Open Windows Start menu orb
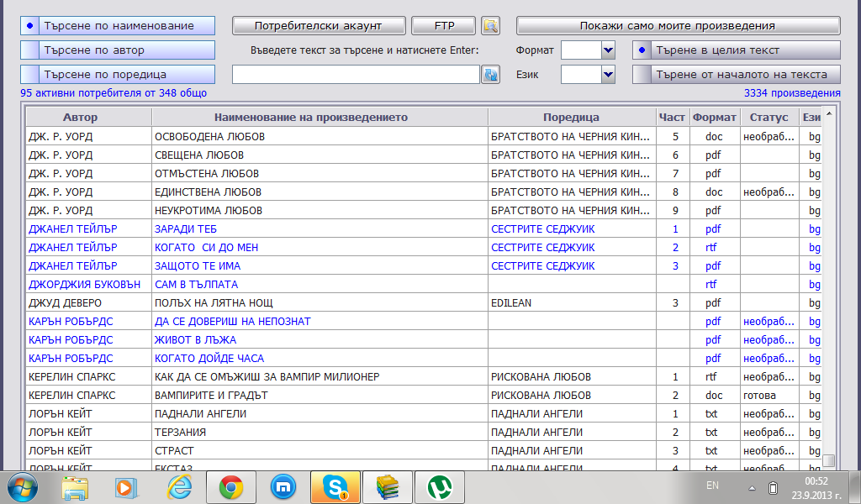 click(23, 487)
